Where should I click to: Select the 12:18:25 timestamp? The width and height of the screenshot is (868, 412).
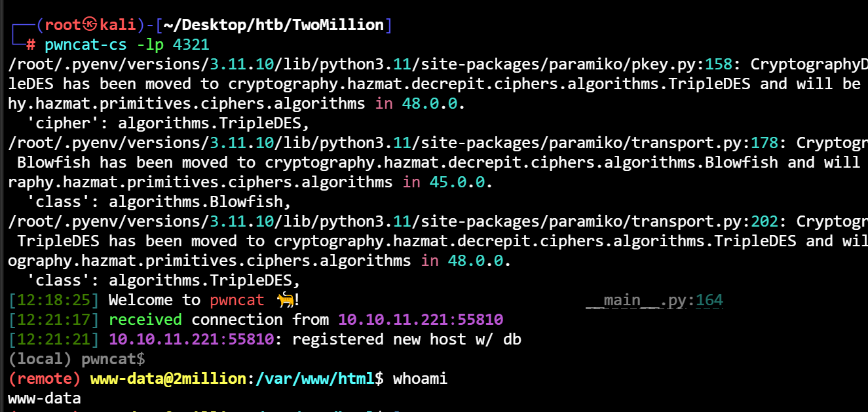tap(54, 301)
